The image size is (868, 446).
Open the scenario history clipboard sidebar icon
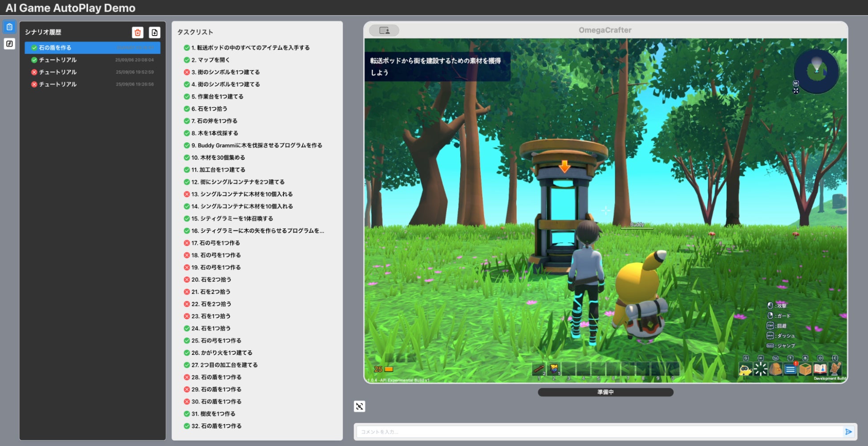pyautogui.click(x=9, y=27)
